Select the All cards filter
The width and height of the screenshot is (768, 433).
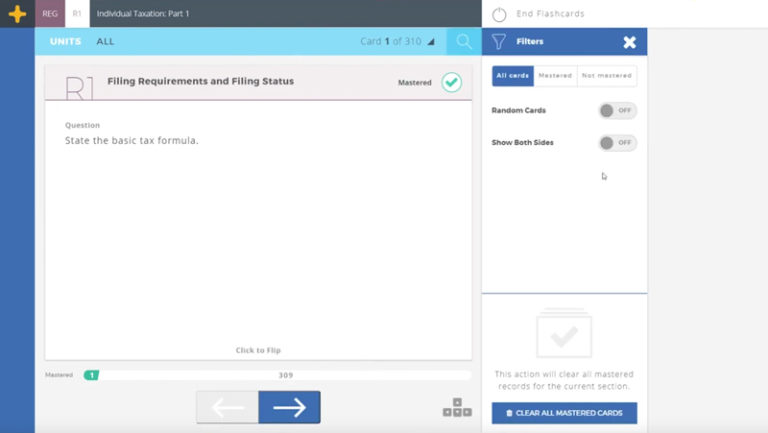[513, 76]
